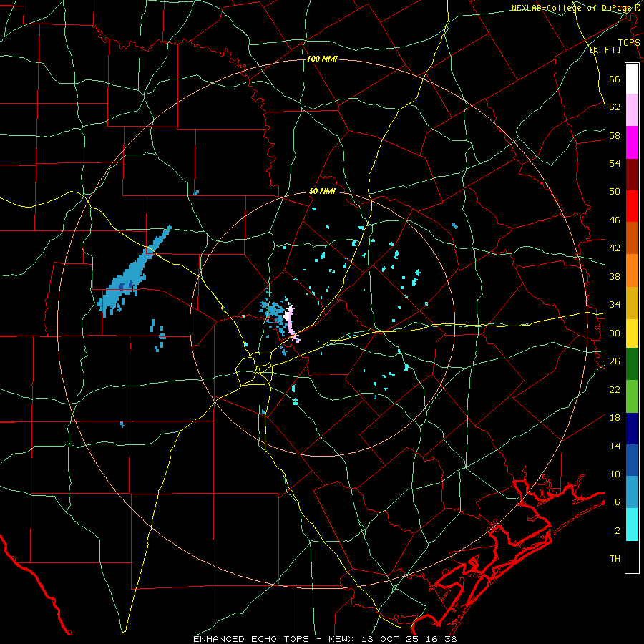Click the light pink legend swatch

pyautogui.click(x=632, y=109)
